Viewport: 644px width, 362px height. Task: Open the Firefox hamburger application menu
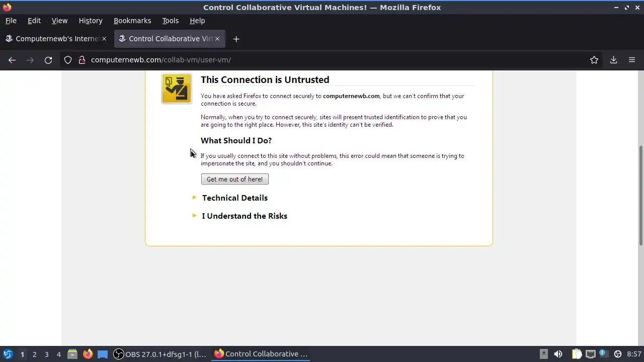[632, 60]
